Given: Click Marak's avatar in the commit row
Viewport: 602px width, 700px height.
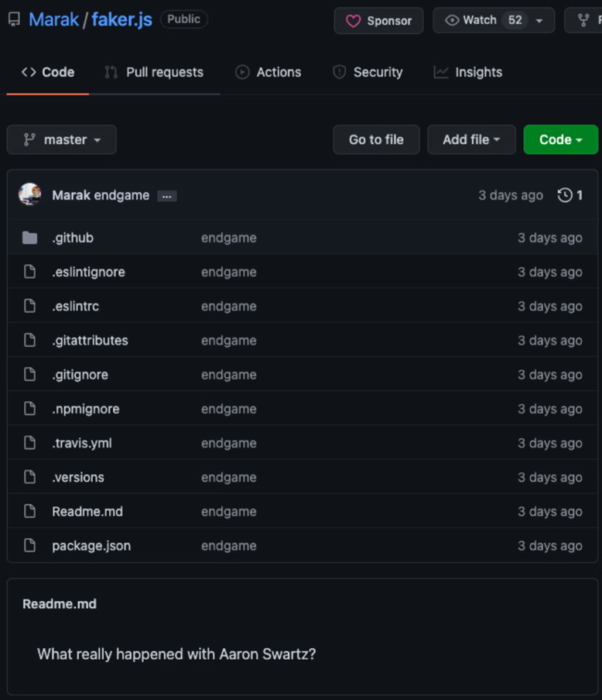Looking at the screenshot, I should click(x=30, y=194).
